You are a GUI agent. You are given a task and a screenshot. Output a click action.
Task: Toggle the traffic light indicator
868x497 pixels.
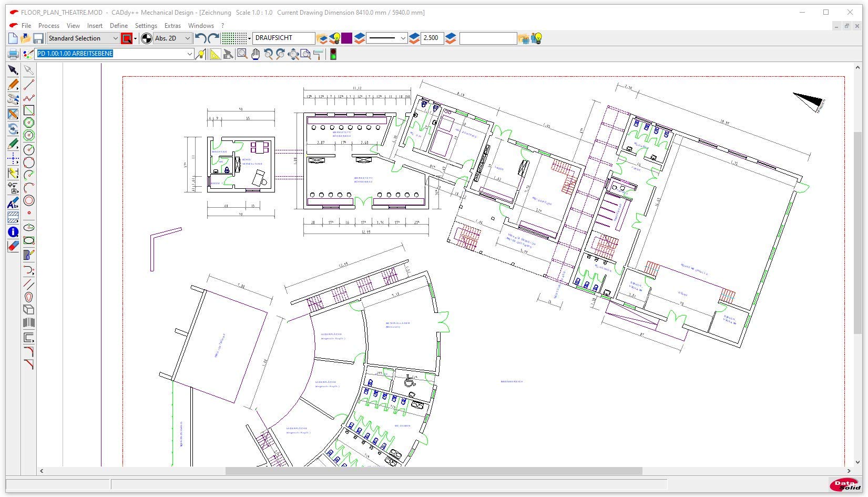tap(333, 54)
